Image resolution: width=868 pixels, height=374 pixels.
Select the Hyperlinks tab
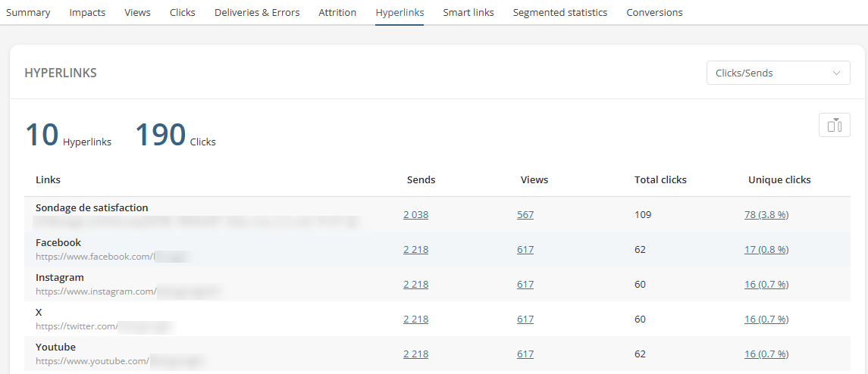coord(400,12)
